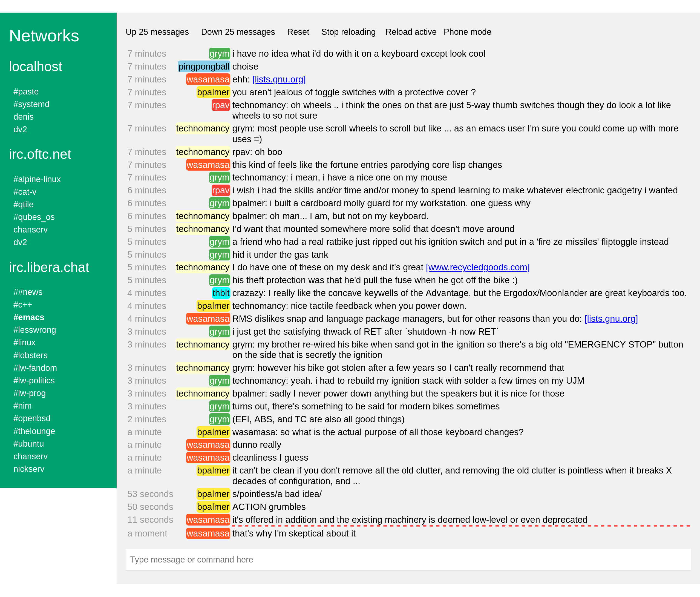Select the #alpine-linux channel
Viewport: 700px width, 597px height.
pyautogui.click(x=37, y=179)
